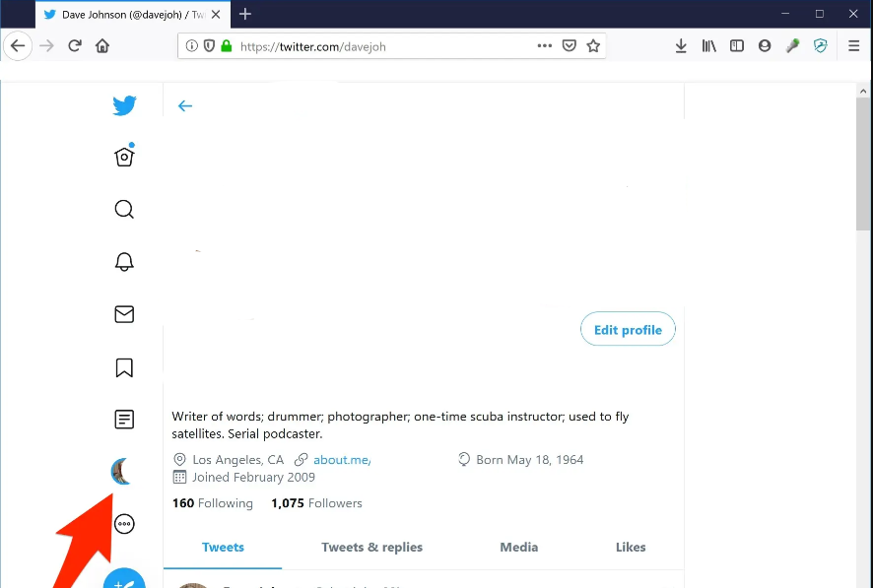Image resolution: width=873 pixels, height=588 pixels.
Task: Open the Home timeline icon
Action: coord(124,156)
